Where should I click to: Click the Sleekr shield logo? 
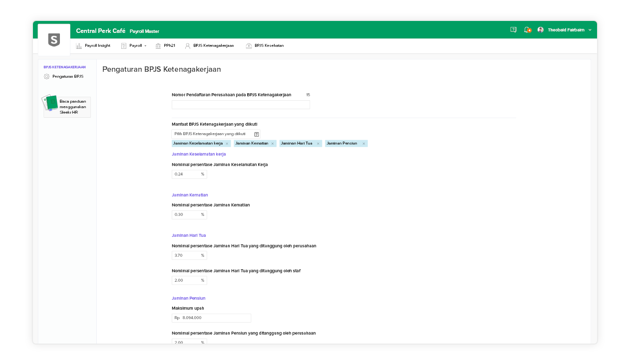point(54,40)
